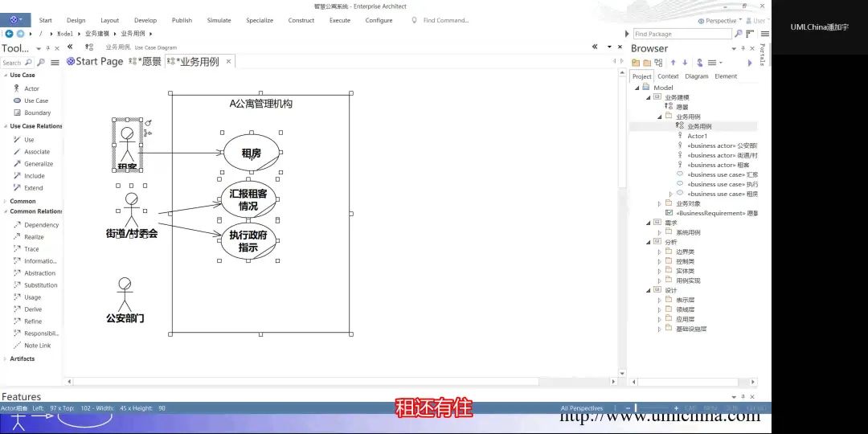
Task: Collapse the Model root node
Action: pos(637,88)
